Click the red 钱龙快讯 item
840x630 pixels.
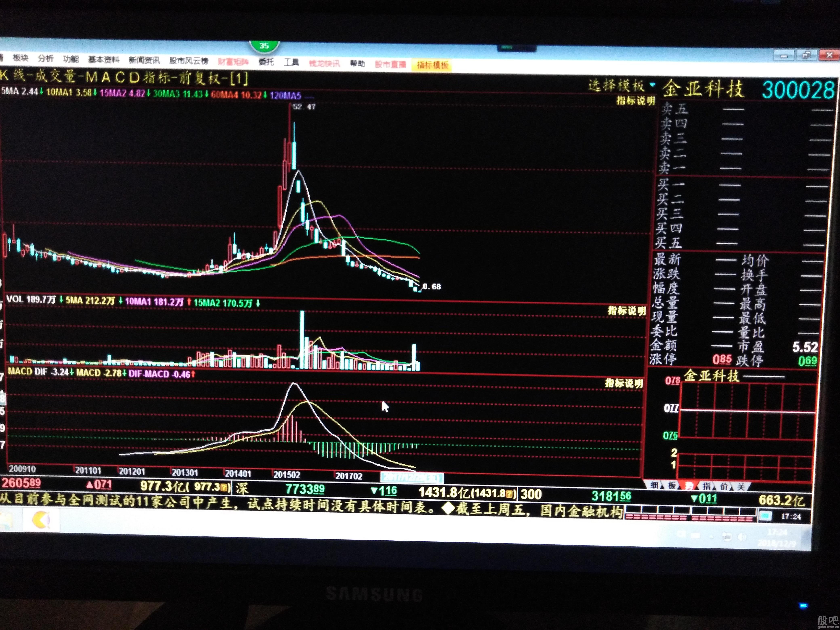click(324, 63)
